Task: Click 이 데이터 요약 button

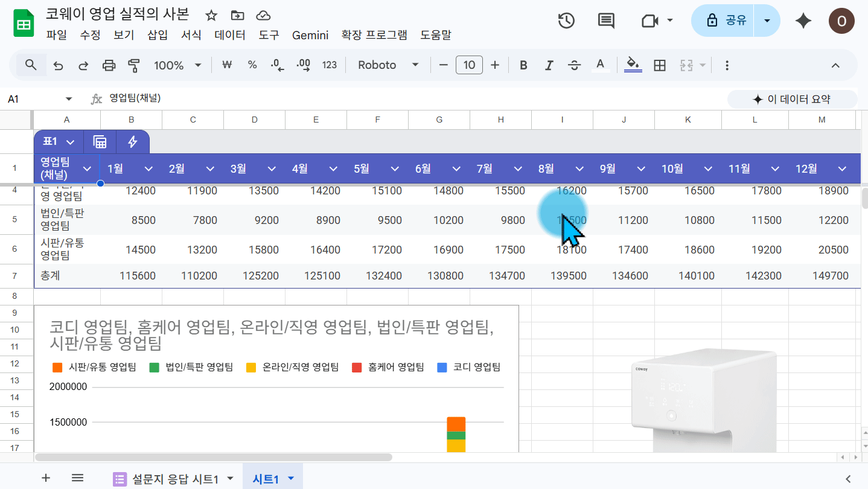Action: pyautogui.click(x=792, y=99)
